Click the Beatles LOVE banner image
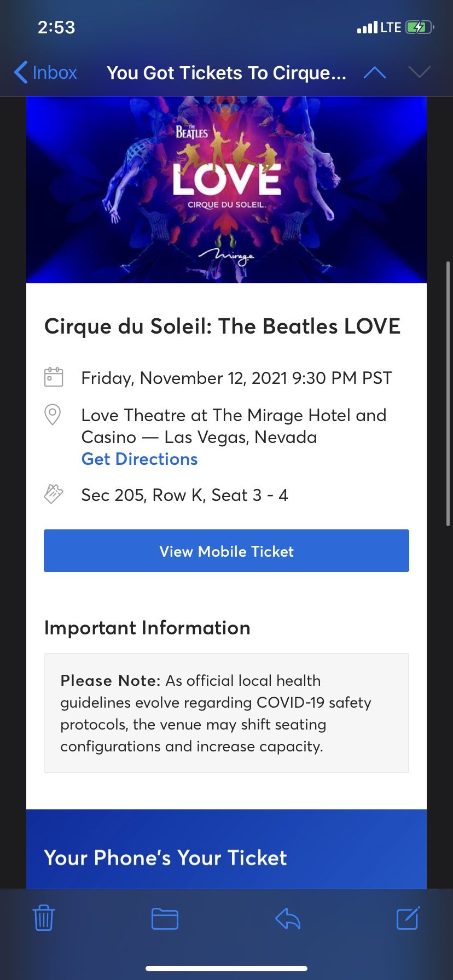Viewport: 453px width, 980px height. (226, 190)
